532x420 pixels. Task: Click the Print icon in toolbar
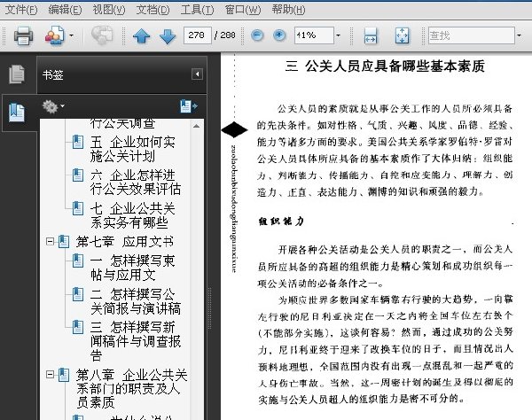(x=23, y=35)
